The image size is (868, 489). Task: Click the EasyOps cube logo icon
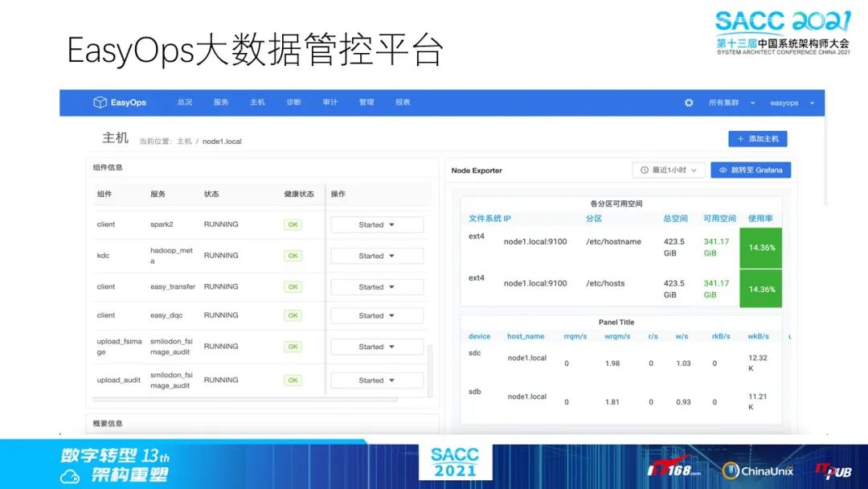point(100,102)
